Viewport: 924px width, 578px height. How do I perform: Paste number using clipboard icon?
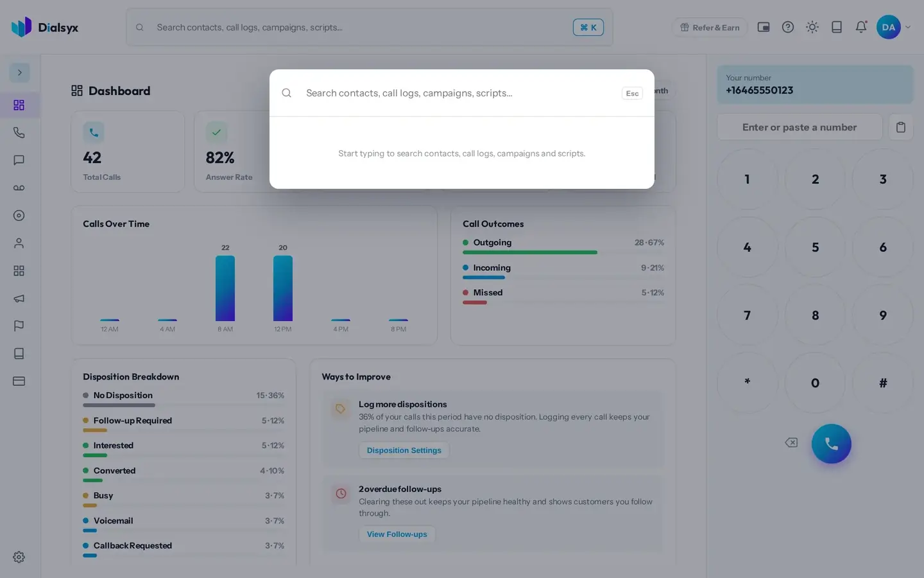click(900, 127)
